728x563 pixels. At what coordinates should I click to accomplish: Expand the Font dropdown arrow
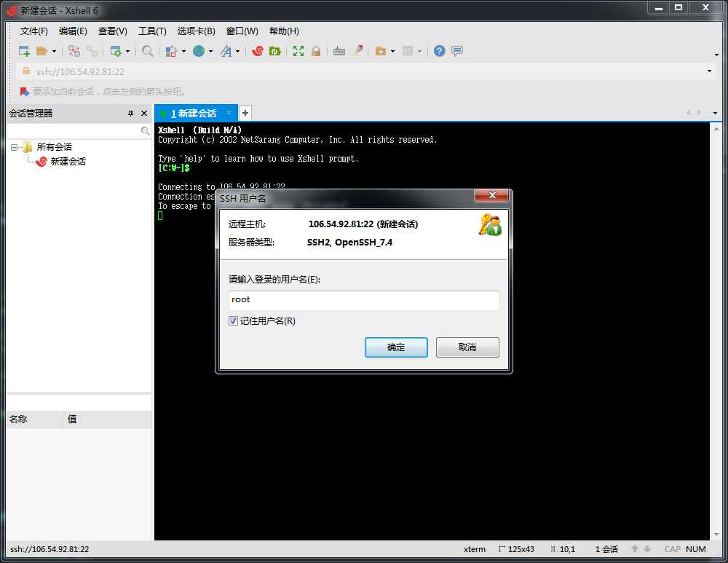pos(238,51)
